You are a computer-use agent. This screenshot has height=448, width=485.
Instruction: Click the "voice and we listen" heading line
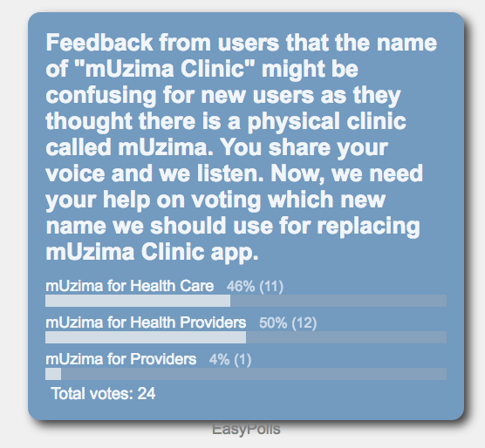pyautogui.click(x=234, y=173)
